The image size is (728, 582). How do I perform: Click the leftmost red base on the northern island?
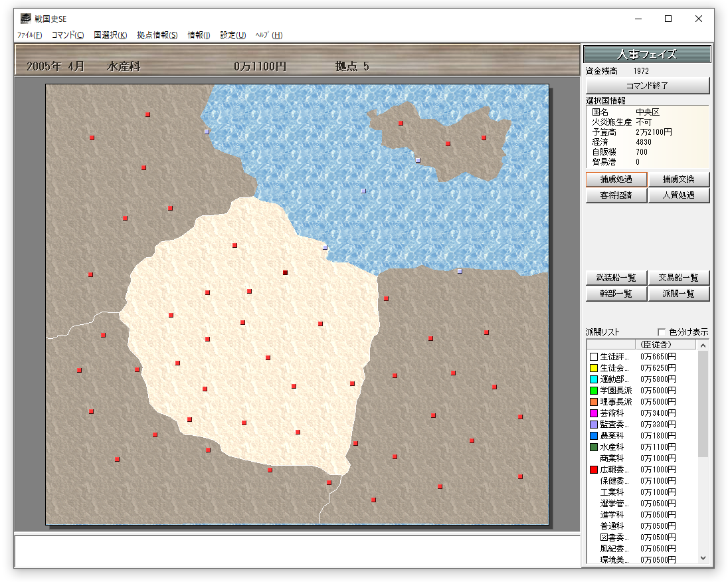(x=401, y=123)
